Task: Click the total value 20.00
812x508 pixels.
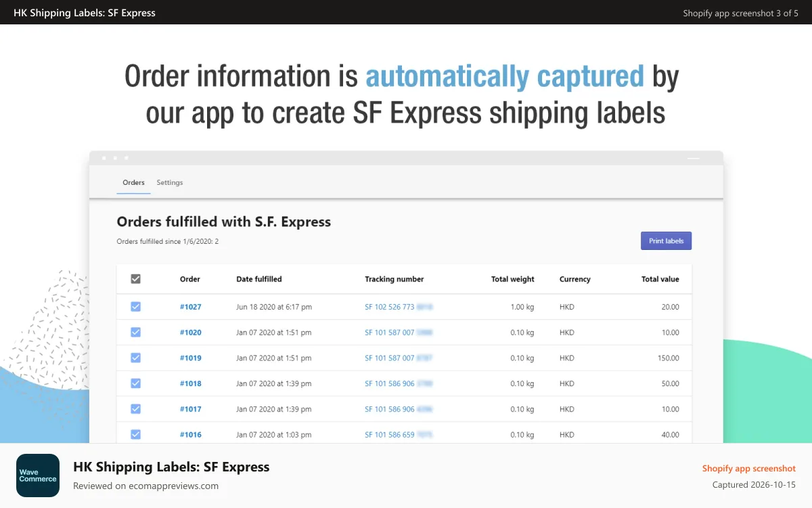Action: pyautogui.click(x=671, y=307)
